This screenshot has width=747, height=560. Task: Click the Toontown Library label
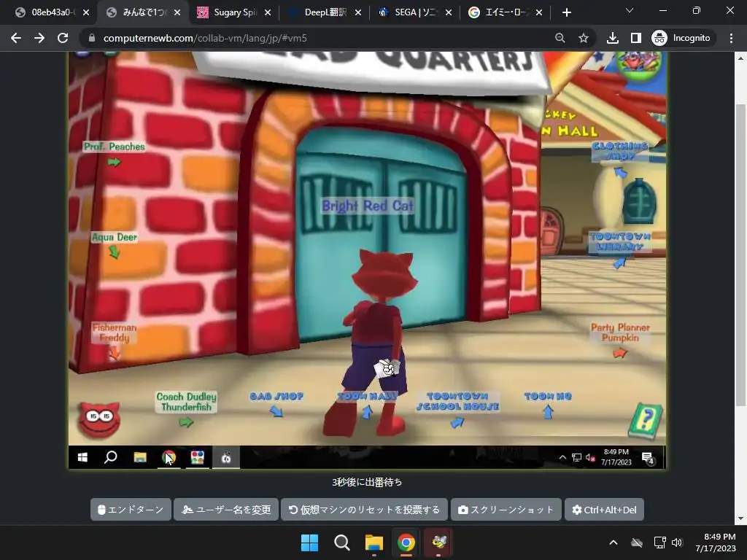620,241
